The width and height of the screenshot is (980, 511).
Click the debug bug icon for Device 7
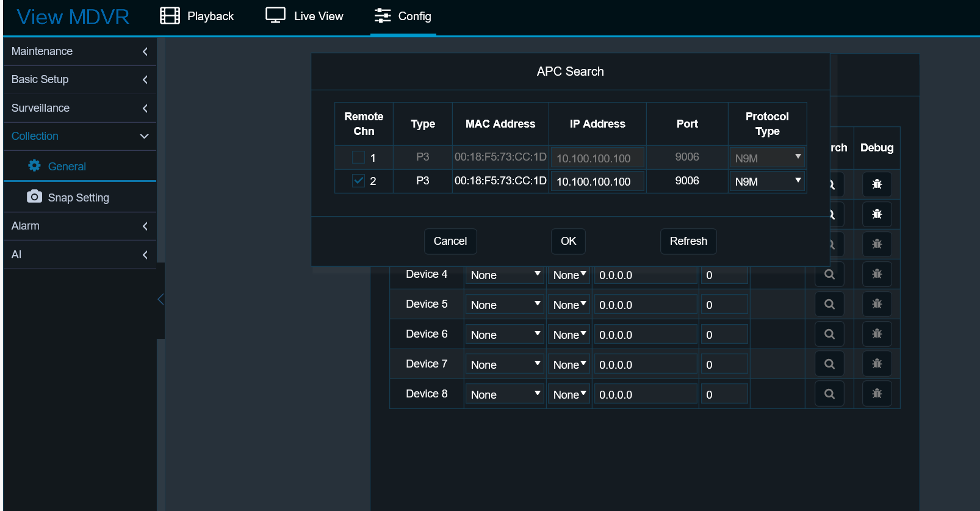pos(877,364)
